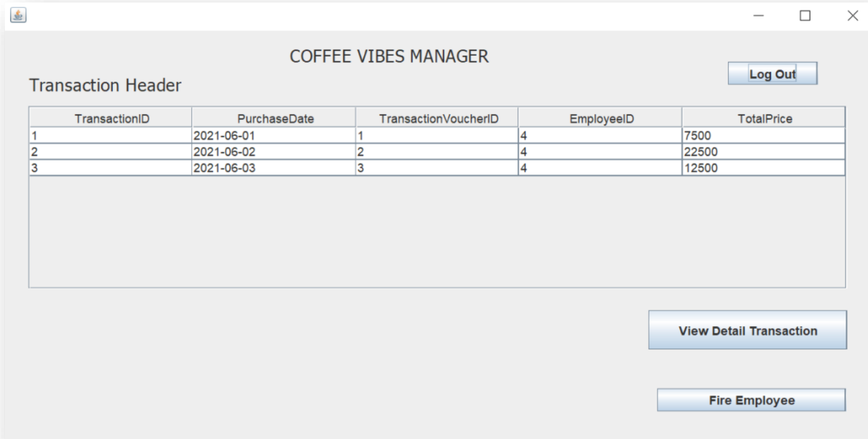Select TransactionID cell of transaction 2

tap(111, 152)
